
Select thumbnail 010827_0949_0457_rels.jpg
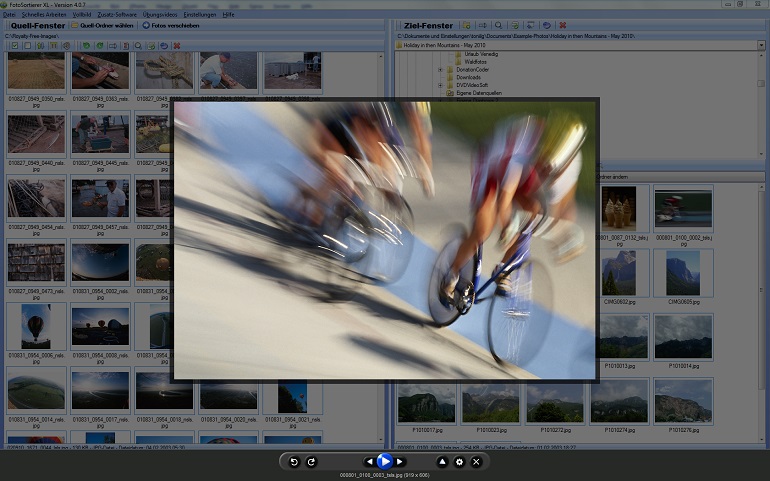[x=101, y=198]
